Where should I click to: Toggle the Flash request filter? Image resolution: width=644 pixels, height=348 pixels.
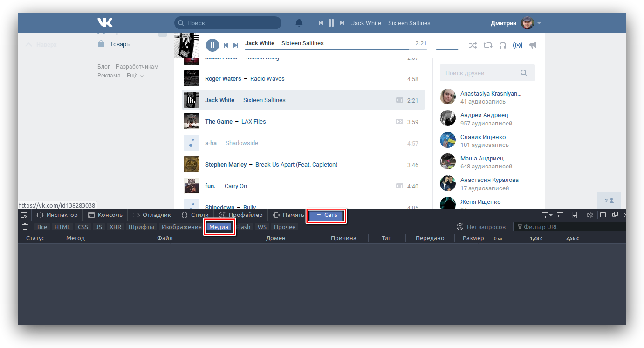pyautogui.click(x=243, y=227)
